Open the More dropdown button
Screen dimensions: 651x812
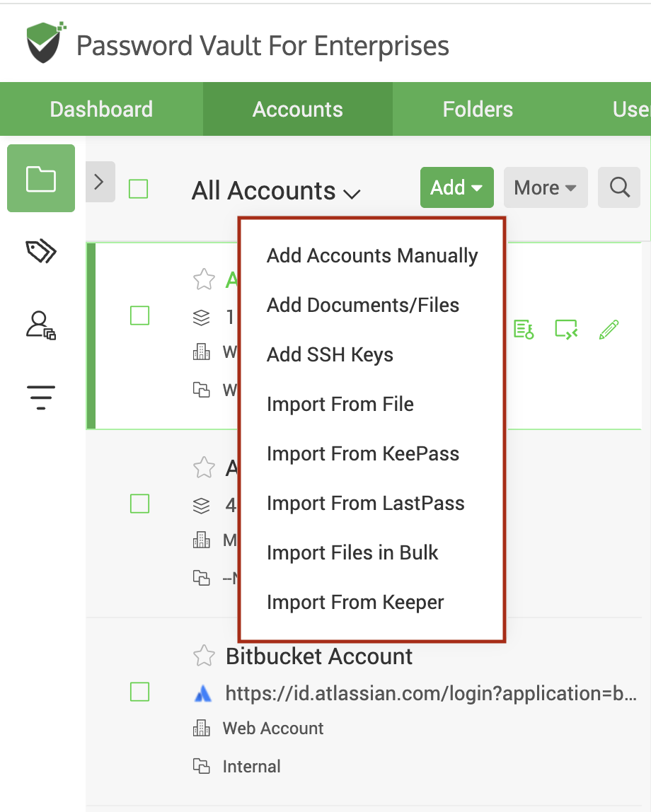tap(545, 187)
